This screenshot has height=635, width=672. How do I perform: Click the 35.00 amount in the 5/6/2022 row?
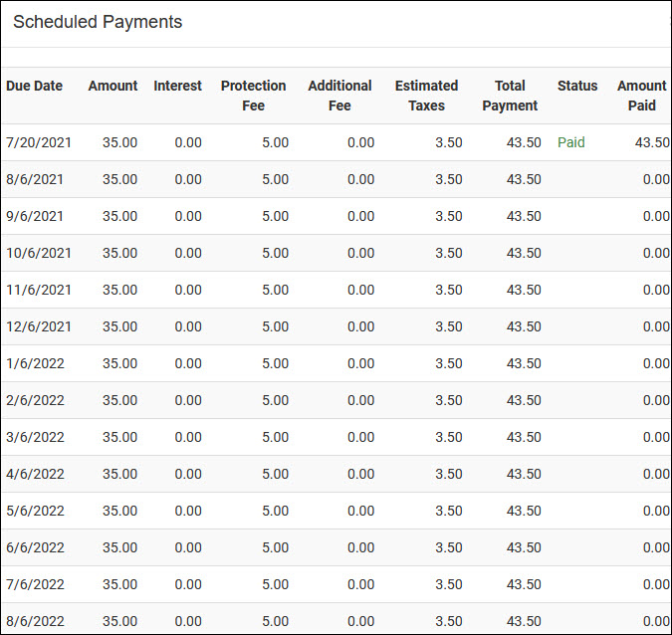(120, 511)
